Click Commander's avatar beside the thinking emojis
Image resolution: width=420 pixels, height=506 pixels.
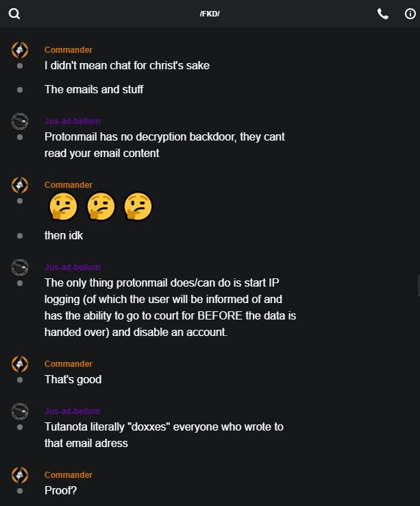[20, 185]
